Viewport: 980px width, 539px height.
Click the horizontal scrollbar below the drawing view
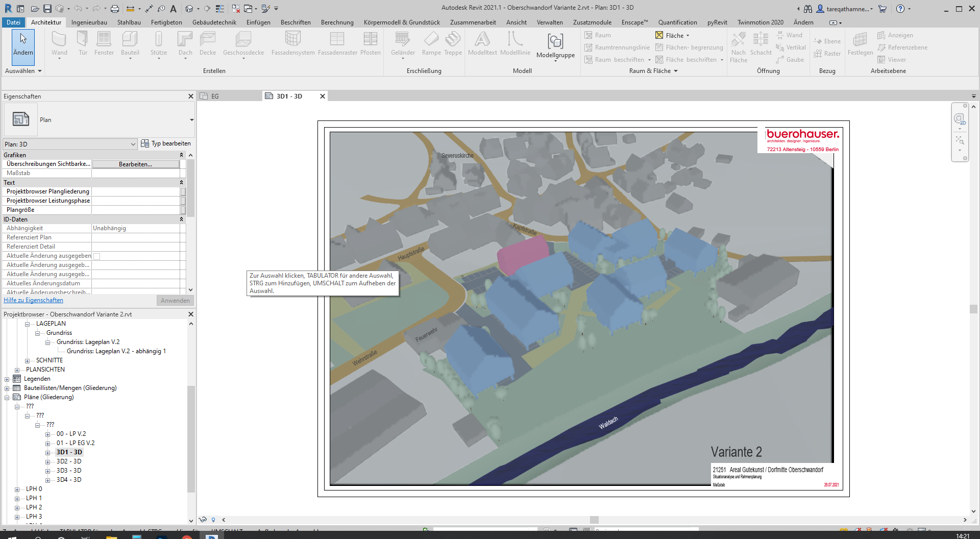click(594, 520)
